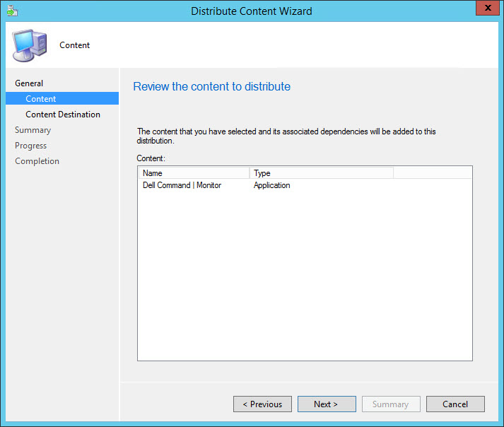Go to the Content Destination step
Image resolution: width=504 pixels, height=427 pixels.
tap(63, 115)
